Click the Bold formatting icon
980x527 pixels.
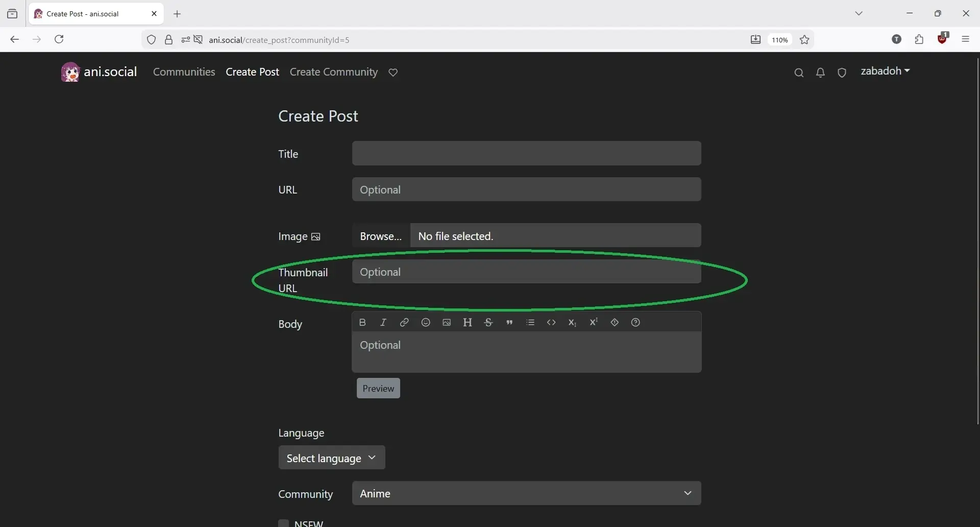click(x=362, y=322)
